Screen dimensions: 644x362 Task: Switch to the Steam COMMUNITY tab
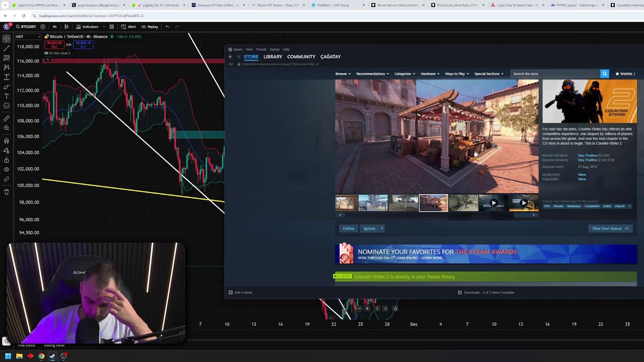(301, 57)
